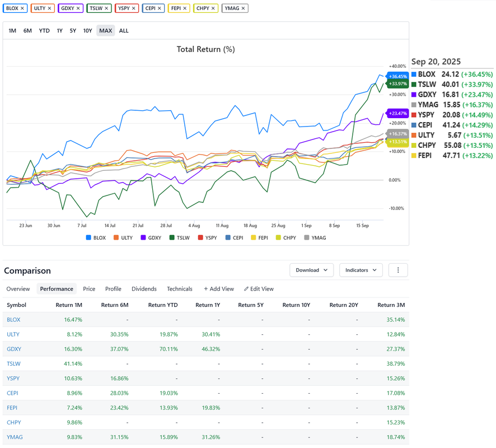The width and height of the screenshot is (496, 448).
Task: Select the 1M time range
Action: [12, 31]
